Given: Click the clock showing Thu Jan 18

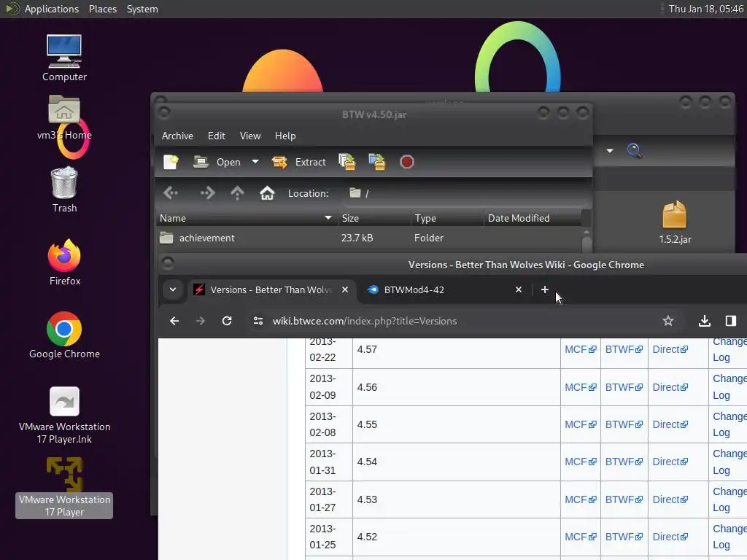Looking at the screenshot, I should point(705,9).
